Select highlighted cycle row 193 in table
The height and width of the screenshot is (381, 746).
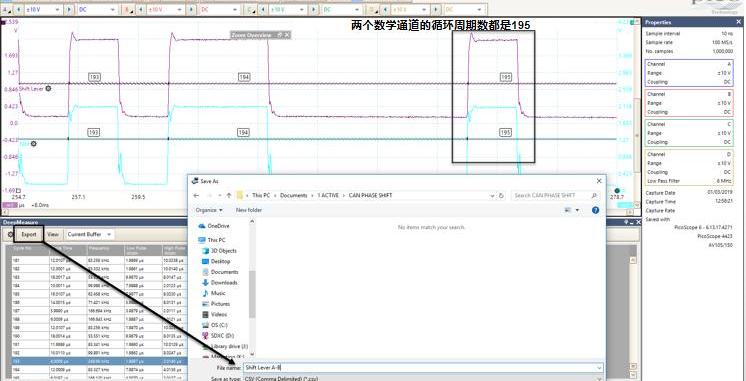click(97, 361)
